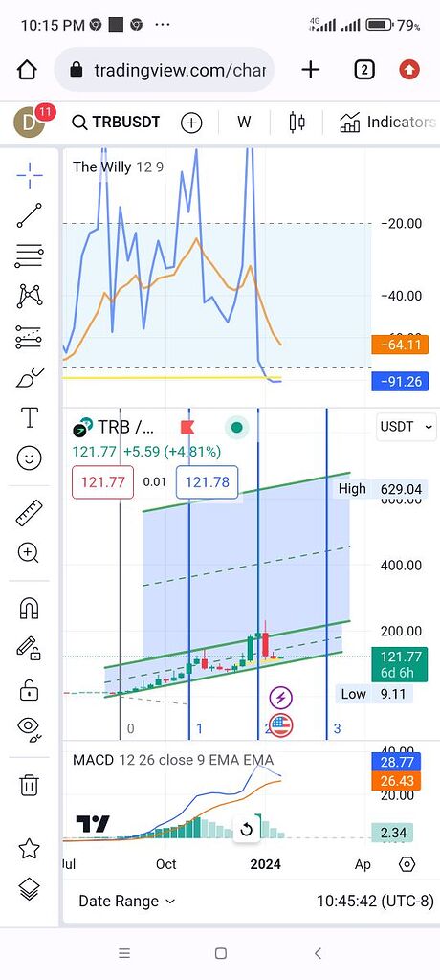
Task: Open the emoji icons tool
Action: [x=30, y=458]
